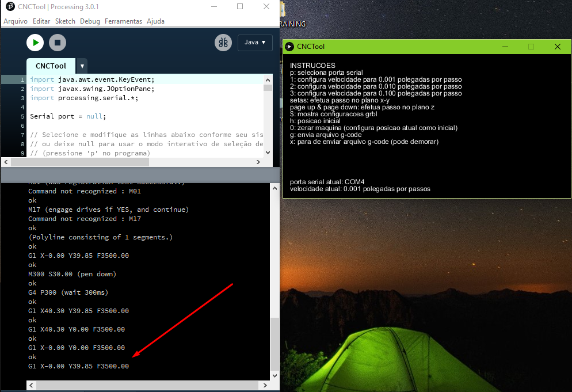Open the Ajuda menu

[x=155, y=21]
